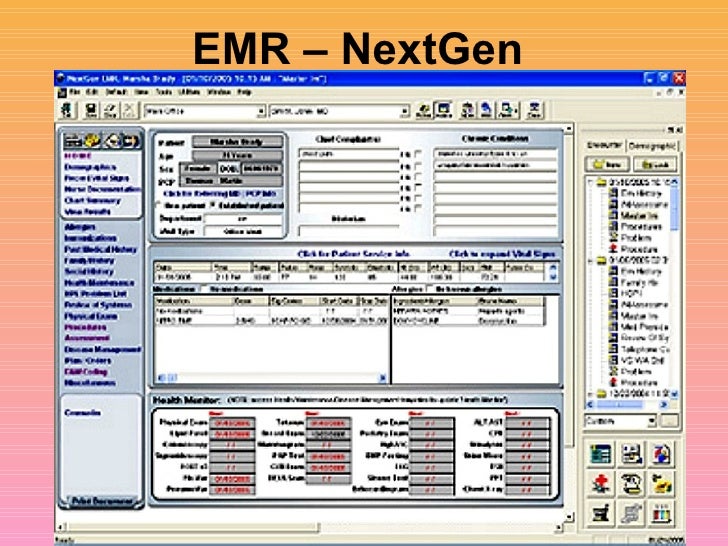The width and height of the screenshot is (728, 546).
Task: Click the yellow palette icon atop the navigation panel
Action: (92, 141)
